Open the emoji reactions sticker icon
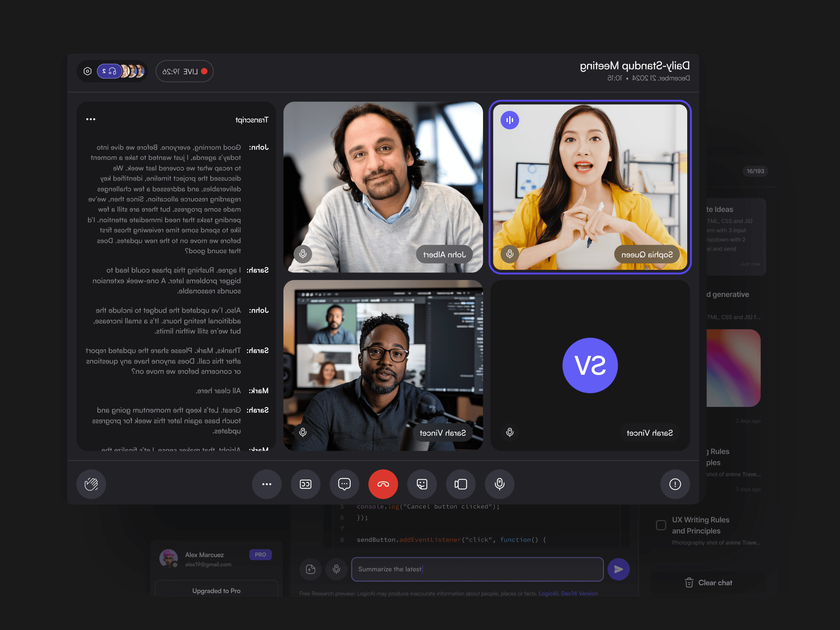 pyautogui.click(x=422, y=484)
